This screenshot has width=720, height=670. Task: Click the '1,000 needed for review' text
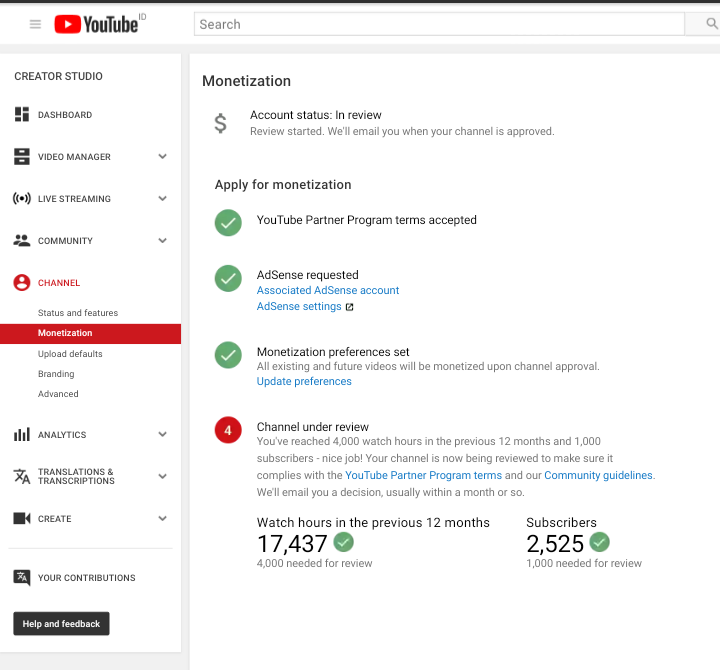[x=584, y=563]
